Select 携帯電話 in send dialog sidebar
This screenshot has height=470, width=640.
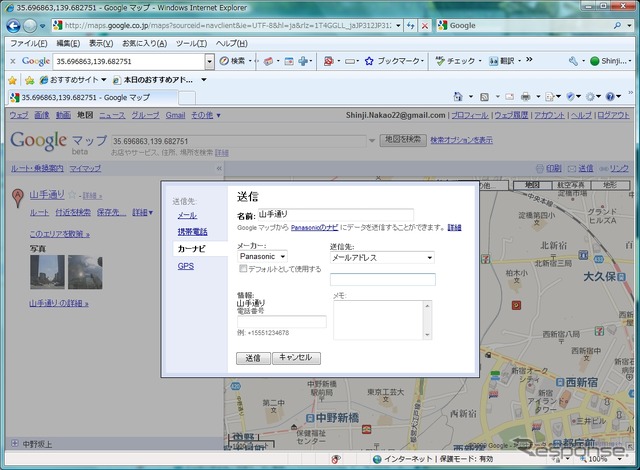(192, 232)
